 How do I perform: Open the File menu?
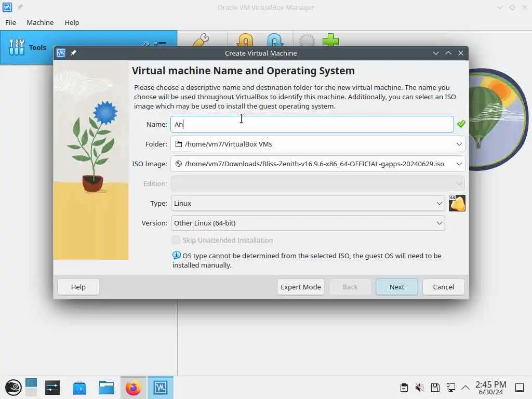10,22
